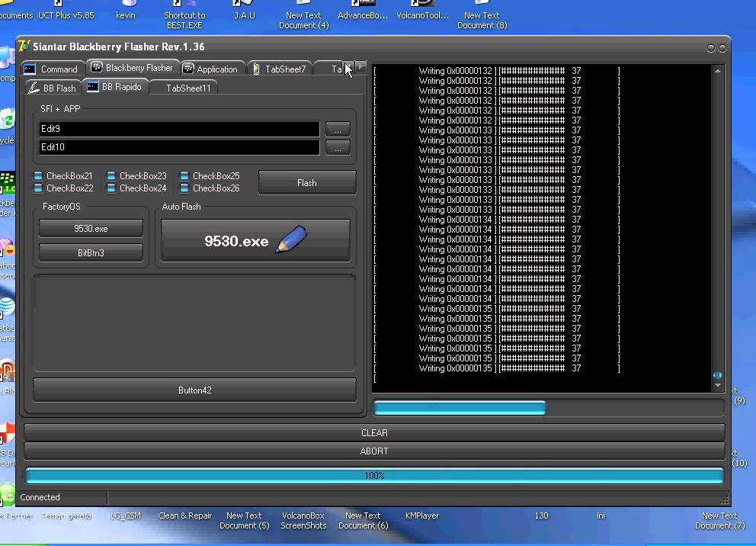Select the 130 desktop item
Image resolution: width=756 pixels, height=546 pixels.
point(541,515)
